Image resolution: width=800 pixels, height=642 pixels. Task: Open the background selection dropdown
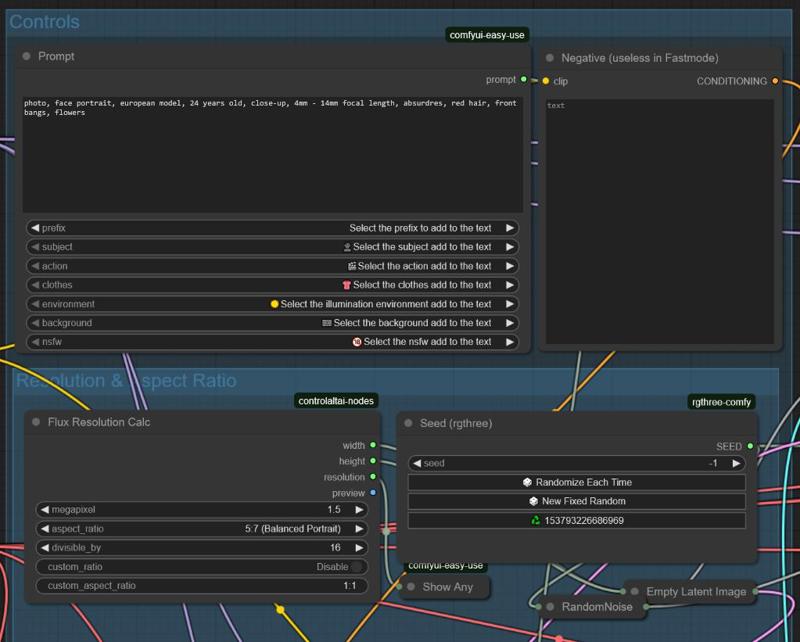pyautogui.click(x=272, y=323)
